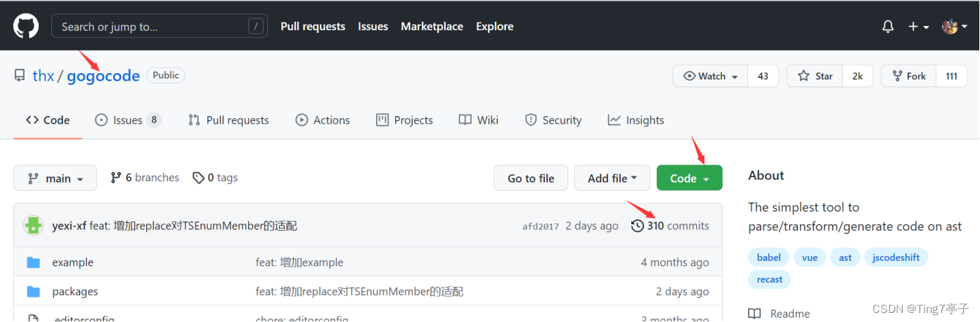Screen dimensions: 980x322
Task: Focus the Search or jump to field
Action: click(160, 27)
